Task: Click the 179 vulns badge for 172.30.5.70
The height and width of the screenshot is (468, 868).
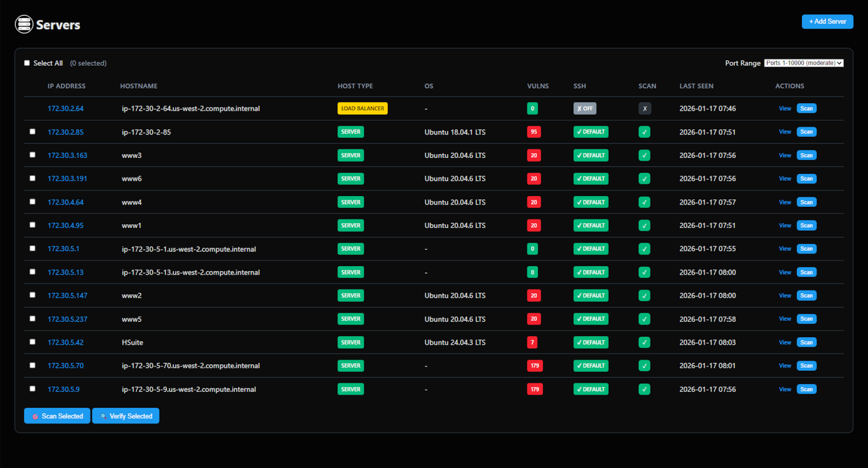Action: [x=535, y=366]
